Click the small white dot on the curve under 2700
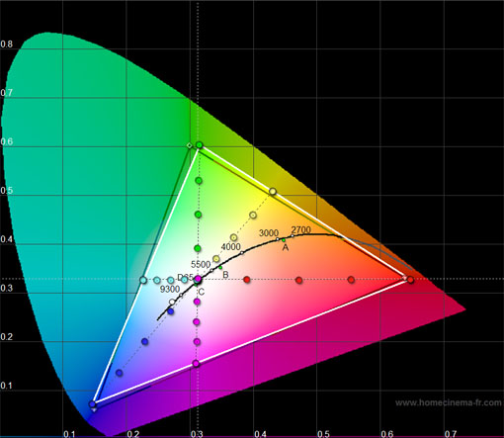 (x=293, y=235)
